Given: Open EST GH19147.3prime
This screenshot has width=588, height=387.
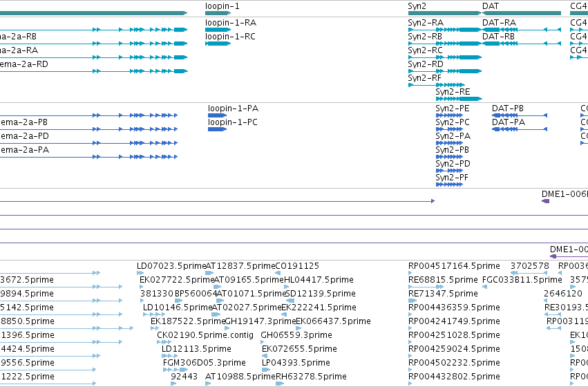Looking at the screenshot, I should pyautogui.click(x=260, y=321).
